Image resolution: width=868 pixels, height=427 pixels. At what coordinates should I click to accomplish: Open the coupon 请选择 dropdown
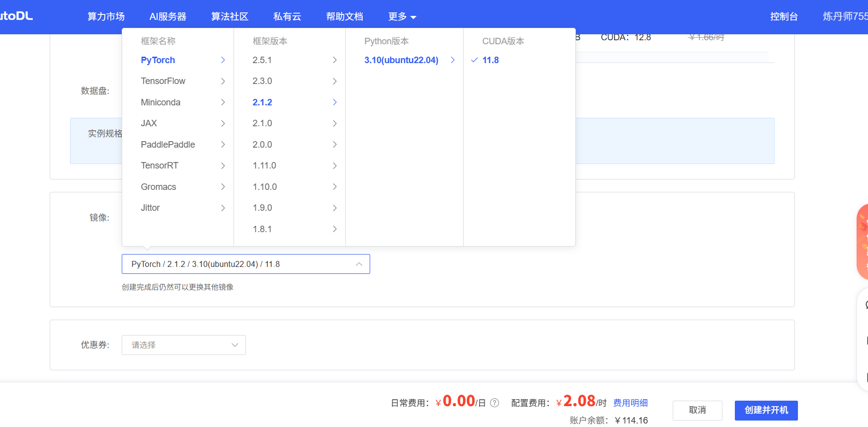point(184,345)
